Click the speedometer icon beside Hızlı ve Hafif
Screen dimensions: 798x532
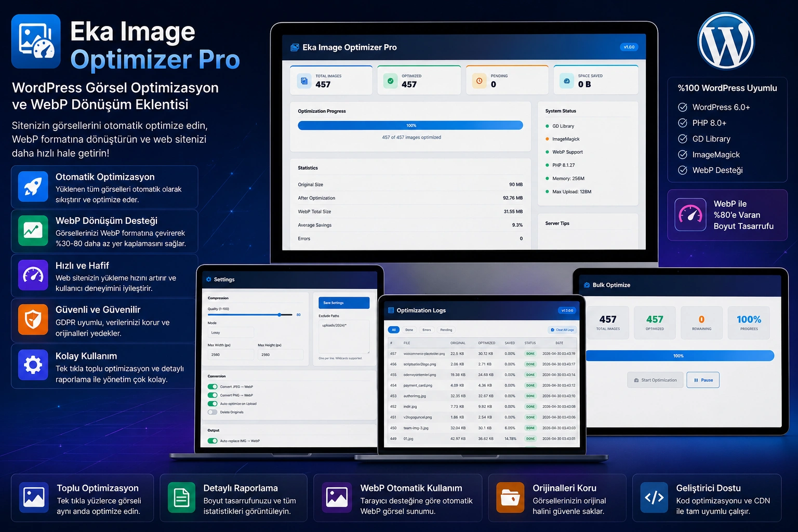click(x=33, y=275)
